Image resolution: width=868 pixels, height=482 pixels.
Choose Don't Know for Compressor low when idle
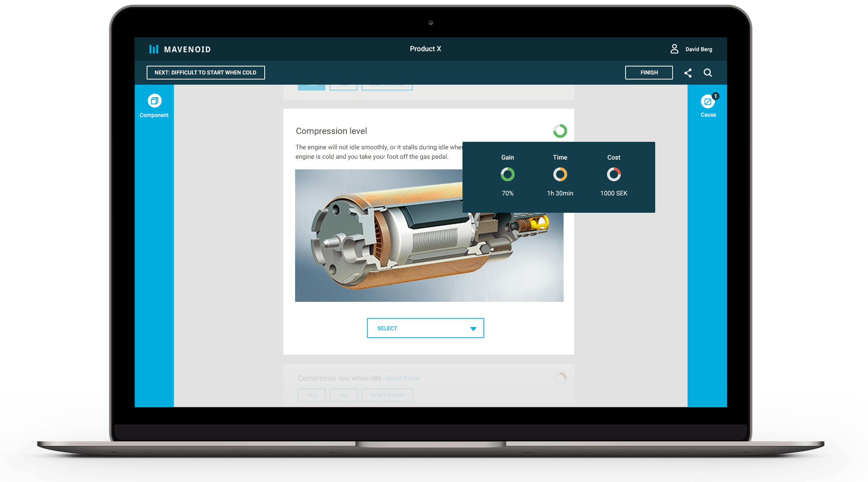point(387,395)
